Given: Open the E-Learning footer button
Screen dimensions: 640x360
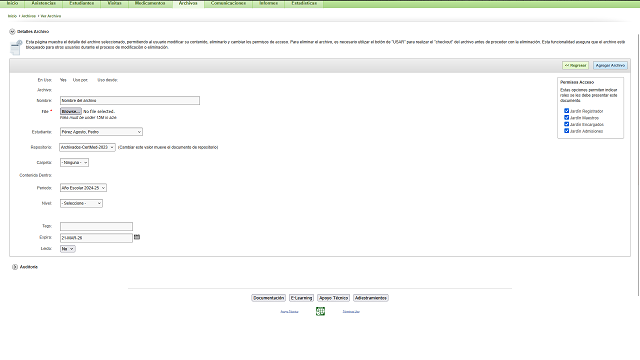Looking at the screenshot, I should click(301, 298).
